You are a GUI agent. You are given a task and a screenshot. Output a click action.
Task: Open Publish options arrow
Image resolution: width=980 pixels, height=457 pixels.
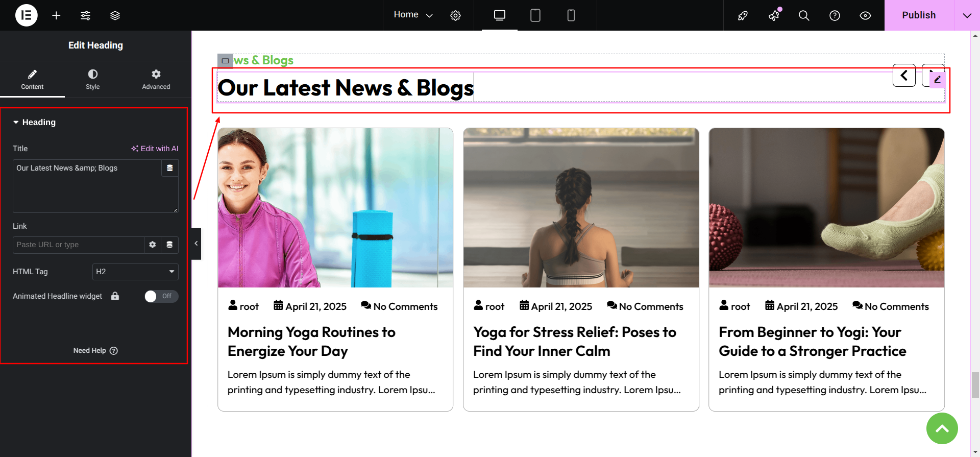pyautogui.click(x=967, y=15)
